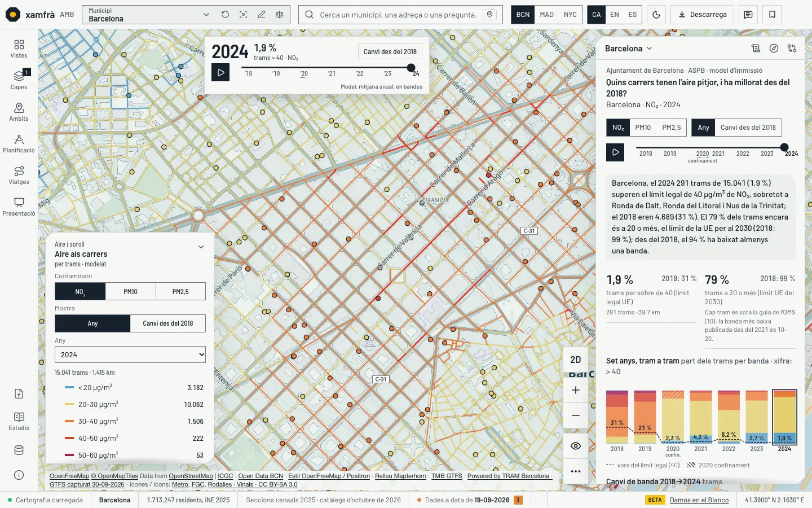Select PM10 in Contaminant layer panel
Screen dimensions: 812x508
[x=130, y=292]
